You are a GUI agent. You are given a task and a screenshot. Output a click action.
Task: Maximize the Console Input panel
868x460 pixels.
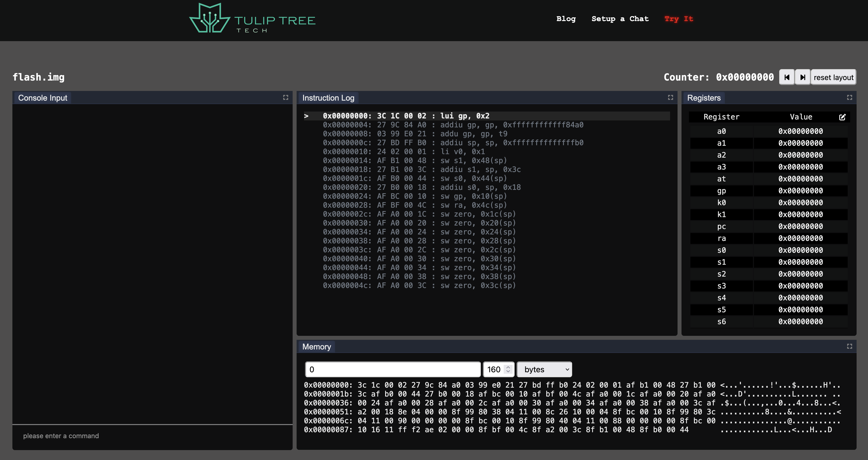click(285, 97)
